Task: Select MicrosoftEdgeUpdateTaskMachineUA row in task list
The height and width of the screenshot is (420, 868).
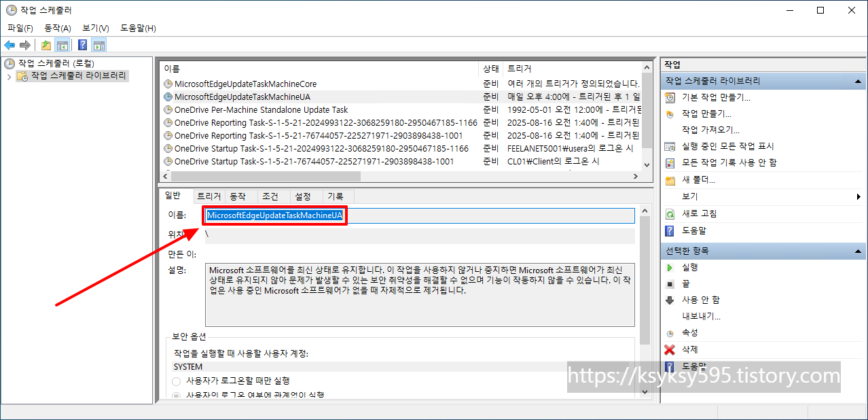Action: point(401,97)
